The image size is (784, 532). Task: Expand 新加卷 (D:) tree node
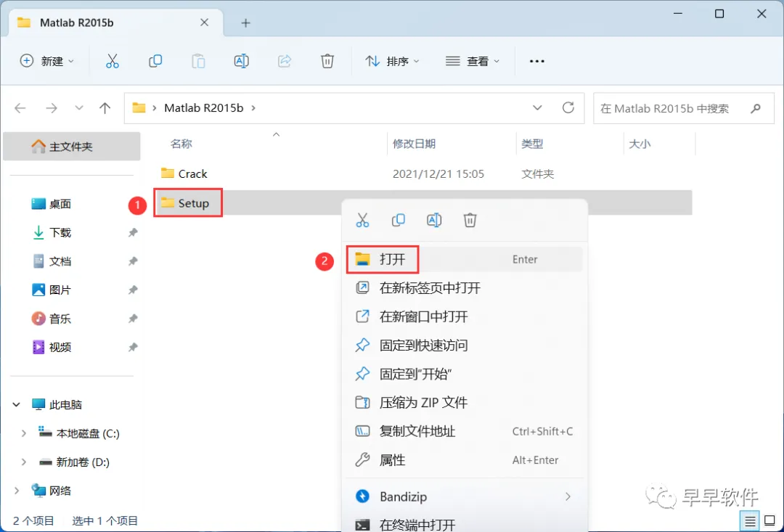click(23, 462)
